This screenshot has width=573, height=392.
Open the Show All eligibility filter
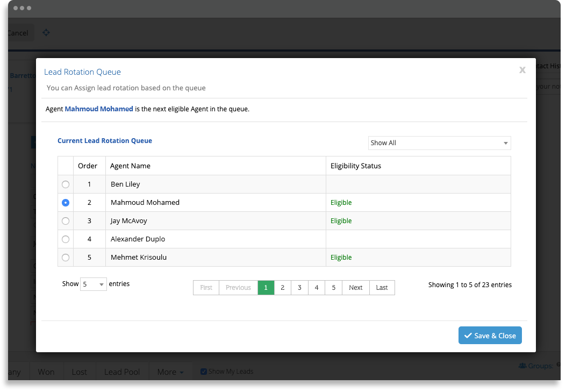pyautogui.click(x=439, y=143)
